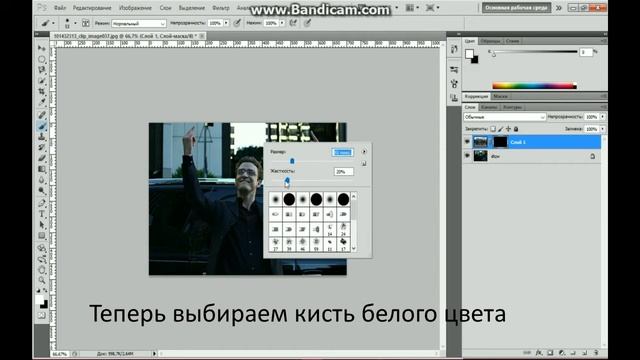Open the Файл menu
This screenshot has width=640, height=360.
tap(60, 8)
